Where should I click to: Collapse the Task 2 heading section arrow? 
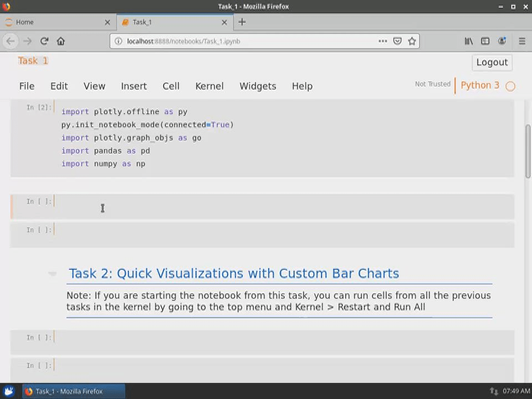[x=52, y=273]
